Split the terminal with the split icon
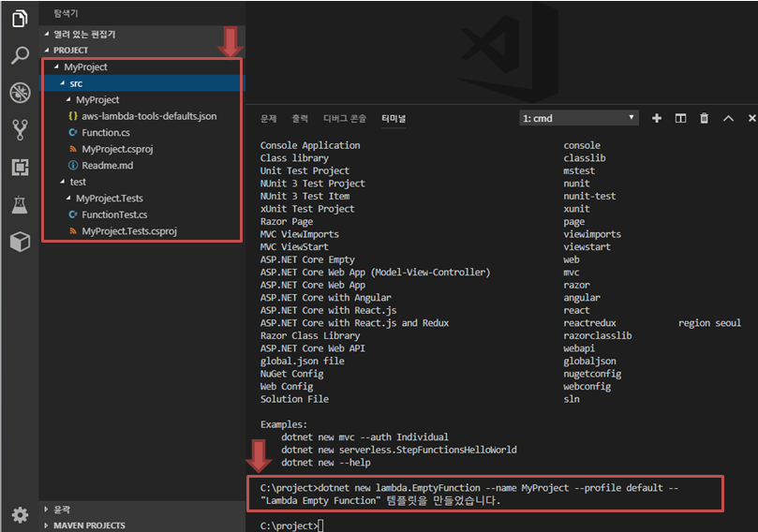758x532 pixels. point(680,118)
